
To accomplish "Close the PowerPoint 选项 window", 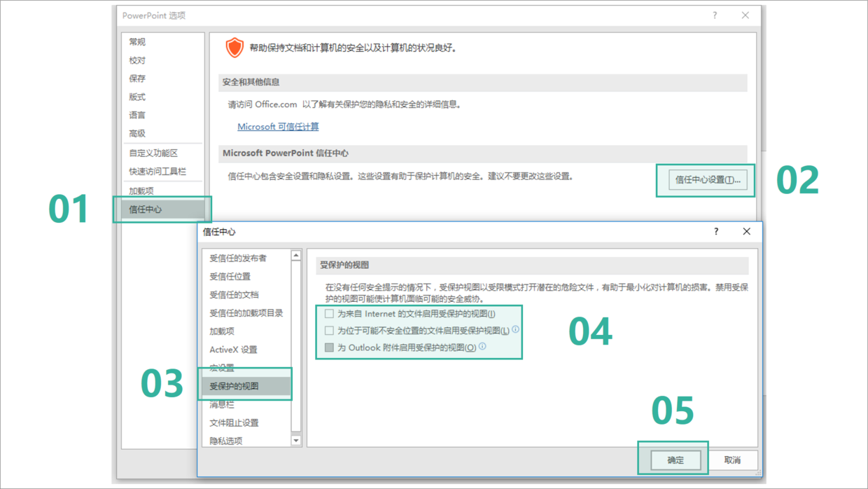I will pyautogui.click(x=745, y=15).
